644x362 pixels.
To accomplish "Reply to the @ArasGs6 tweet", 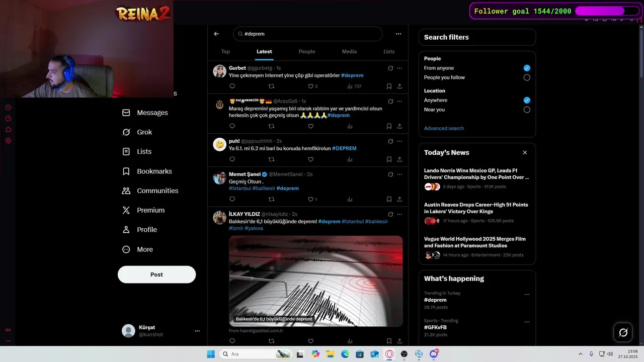I will point(232,126).
